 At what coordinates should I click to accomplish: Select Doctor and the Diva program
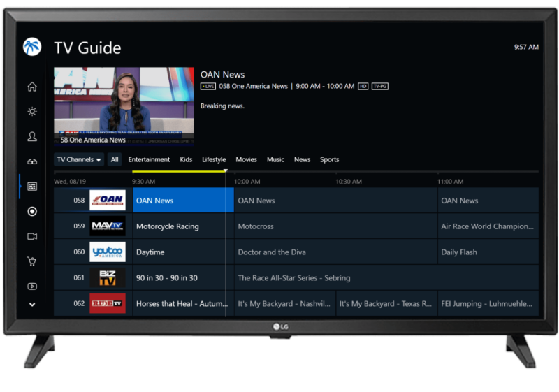335,252
